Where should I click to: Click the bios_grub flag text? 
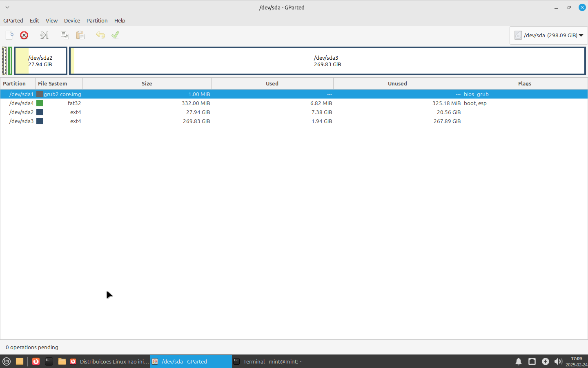coord(476,94)
